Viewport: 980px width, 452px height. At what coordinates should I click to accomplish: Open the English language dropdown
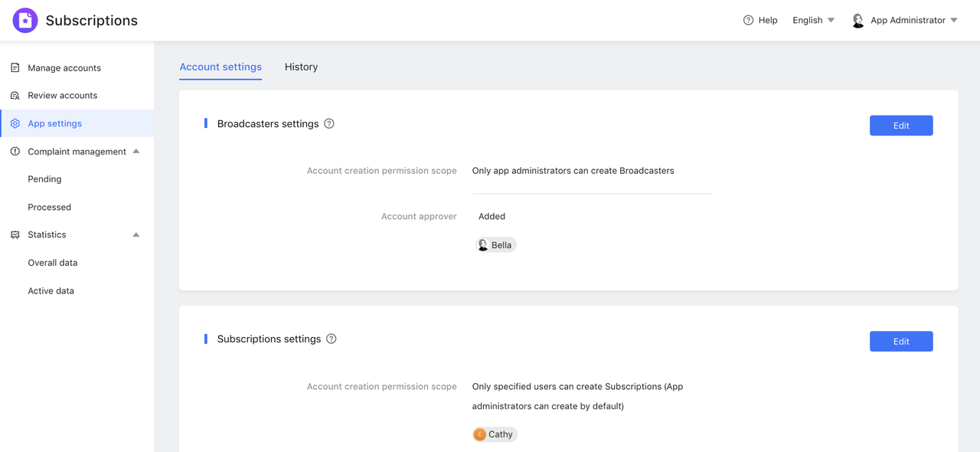[x=813, y=21]
